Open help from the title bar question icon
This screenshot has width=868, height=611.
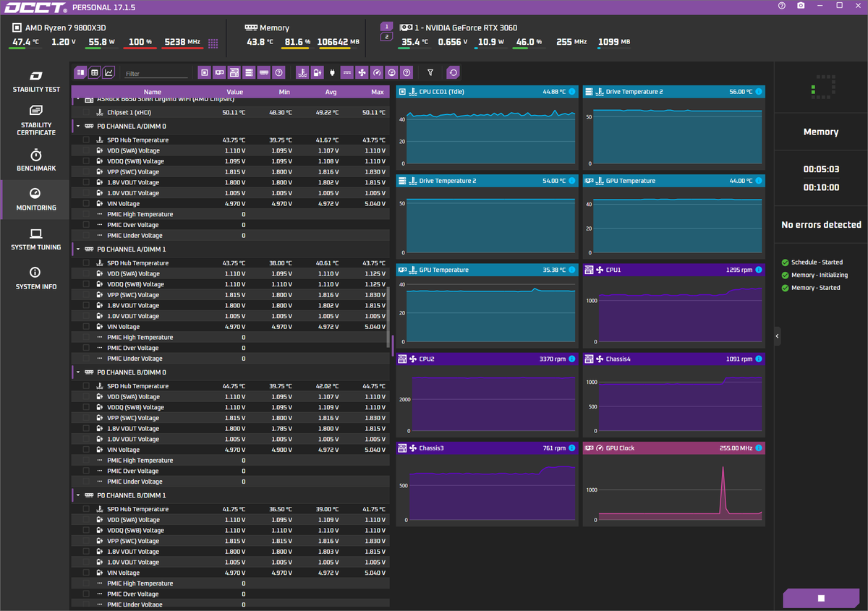782,6
